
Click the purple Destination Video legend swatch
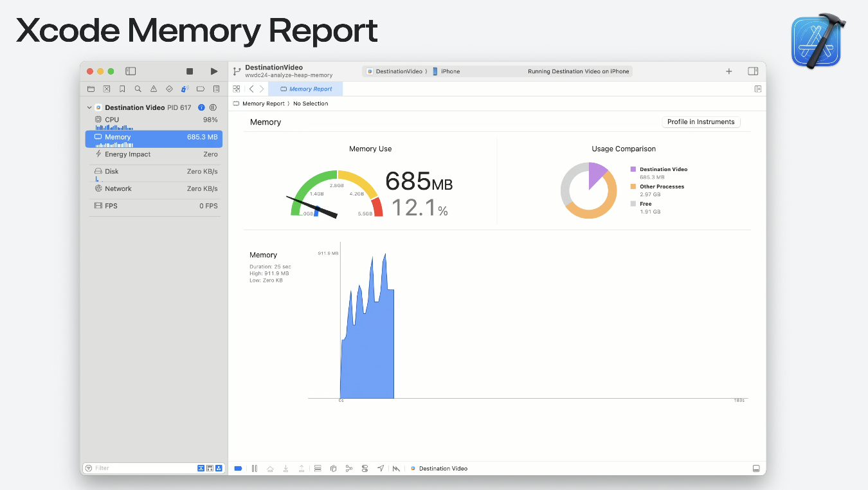click(633, 169)
